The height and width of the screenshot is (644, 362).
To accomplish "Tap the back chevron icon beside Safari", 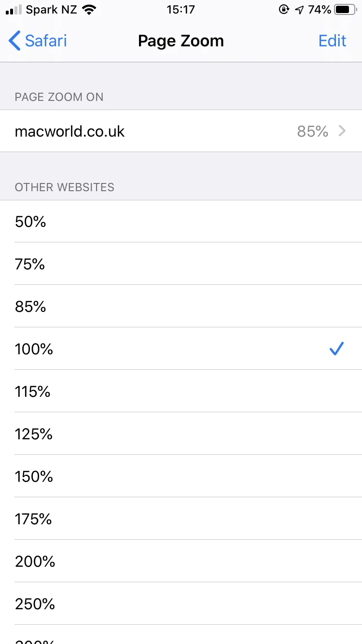I will (14, 41).
